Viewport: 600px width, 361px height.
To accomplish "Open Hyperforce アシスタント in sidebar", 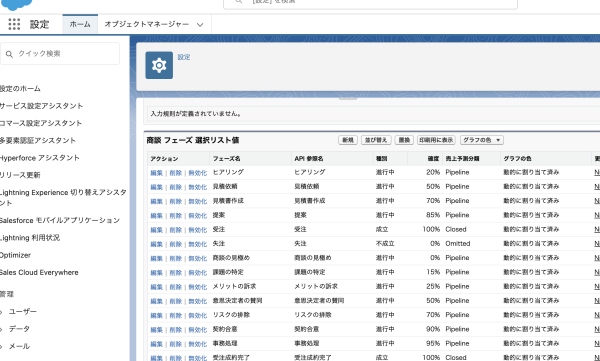I will pyautogui.click(x=39, y=158).
